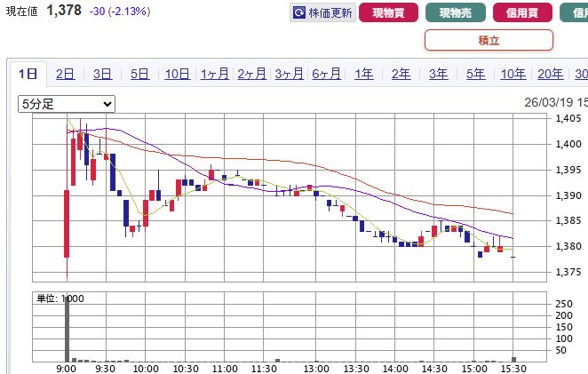Switch to the 2日 chart tab

pos(65,74)
